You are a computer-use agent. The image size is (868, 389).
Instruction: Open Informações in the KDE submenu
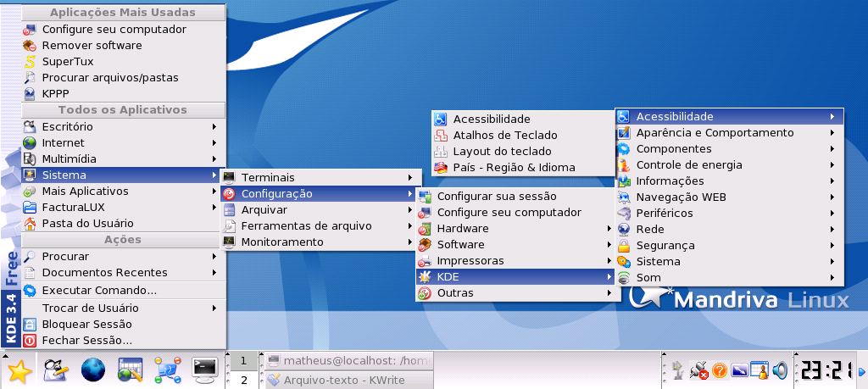pos(730,181)
